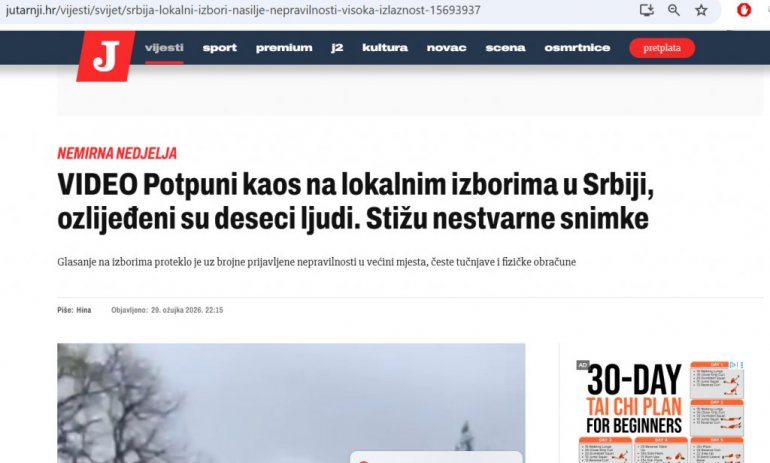This screenshot has width=770, height=463.
Task: Open the red Opera extension icon
Action: (x=744, y=10)
